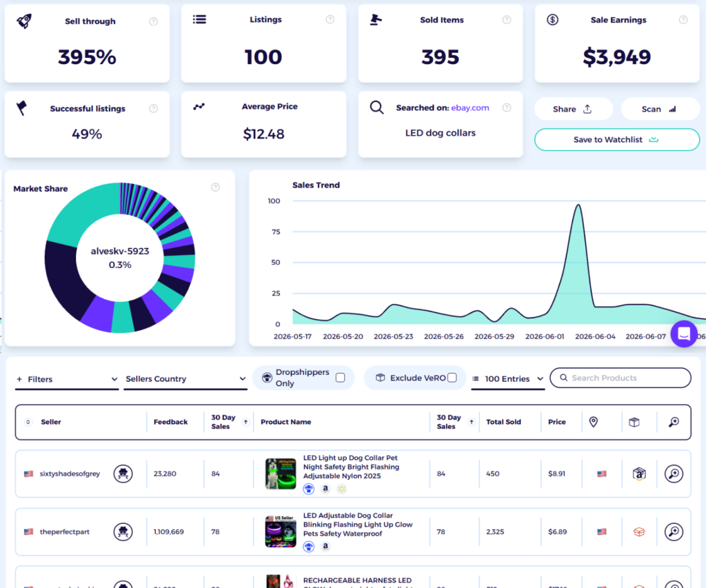Click the Listings list icon
706x588 pixels.
click(x=199, y=19)
